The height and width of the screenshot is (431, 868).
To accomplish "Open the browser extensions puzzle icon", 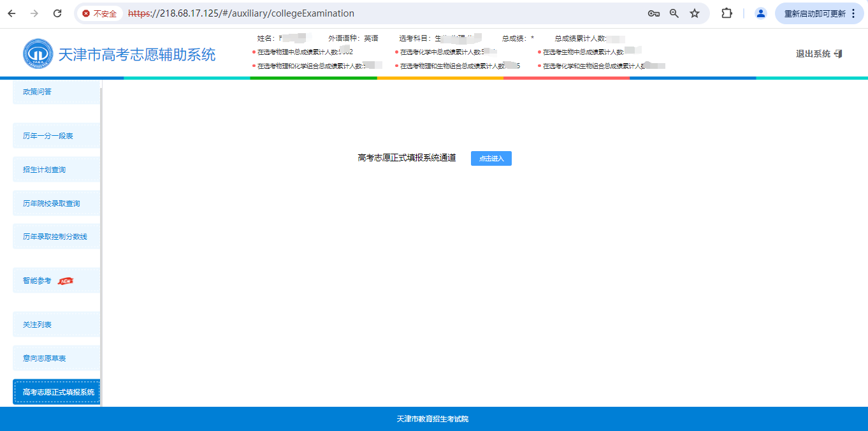I will tap(727, 13).
